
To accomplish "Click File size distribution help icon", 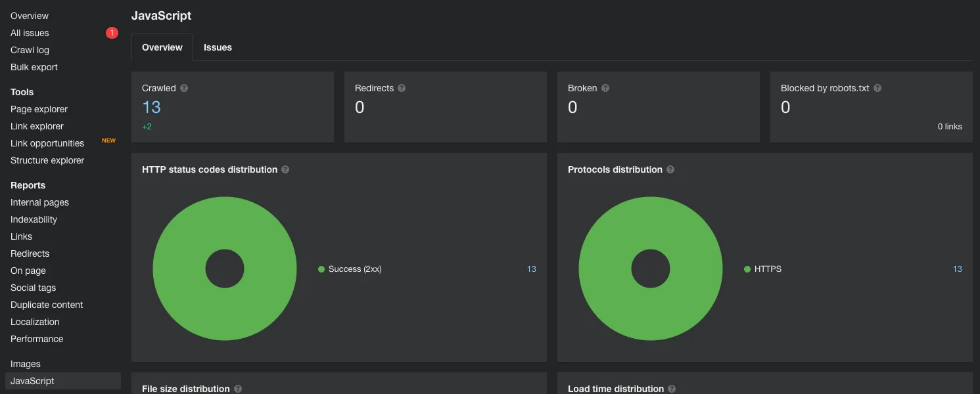I will coord(238,389).
